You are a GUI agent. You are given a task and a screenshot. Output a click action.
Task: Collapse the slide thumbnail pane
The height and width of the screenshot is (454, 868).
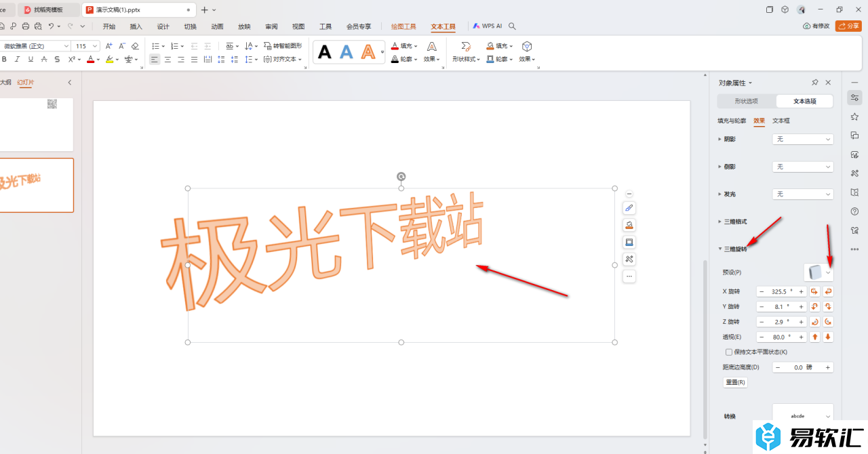point(69,83)
